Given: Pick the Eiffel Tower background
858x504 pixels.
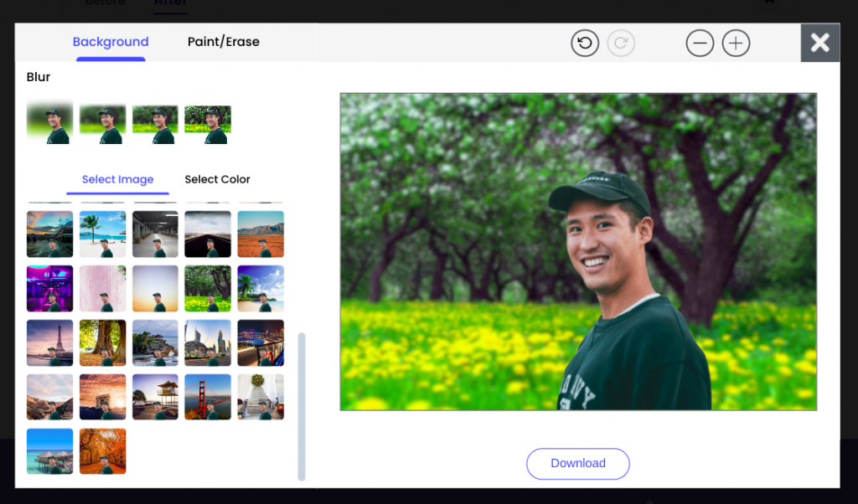Looking at the screenshot, I should [49, 342].
